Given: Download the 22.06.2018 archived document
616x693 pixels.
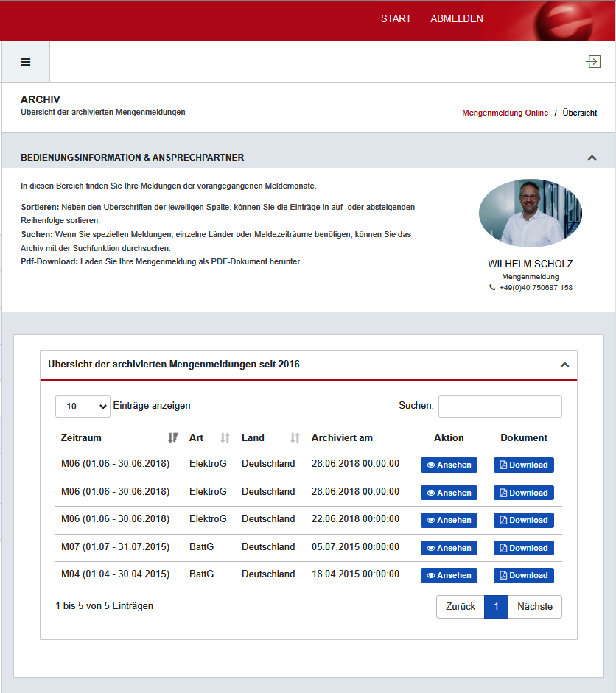Looking at the screenshot, I should tap(524, 520).
